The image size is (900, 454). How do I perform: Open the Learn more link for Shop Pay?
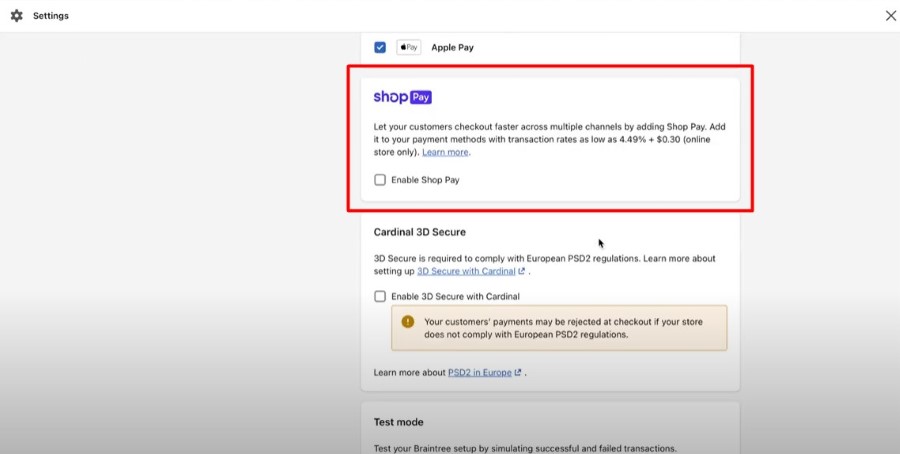tap(445, 152)
